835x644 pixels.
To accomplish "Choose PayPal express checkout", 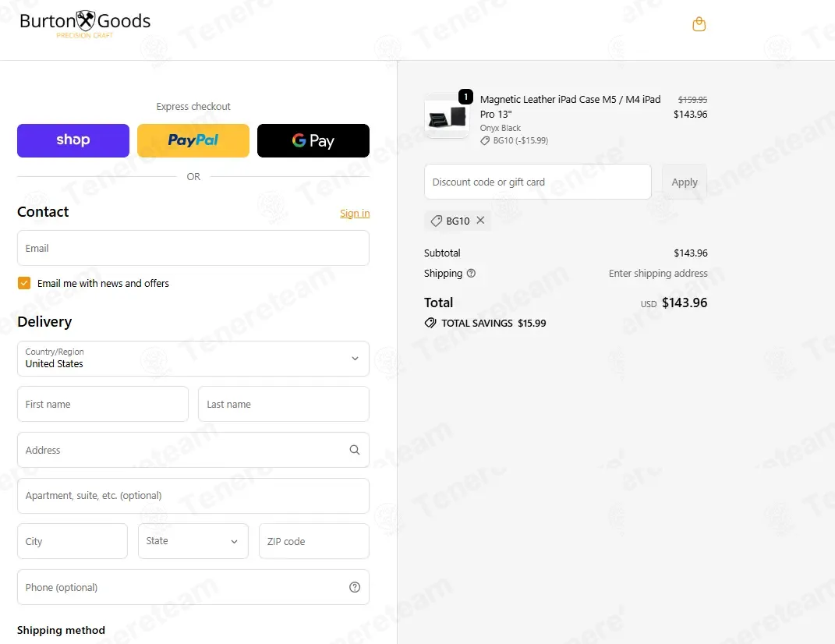I will pyautogui.click(x=193, y=140).
